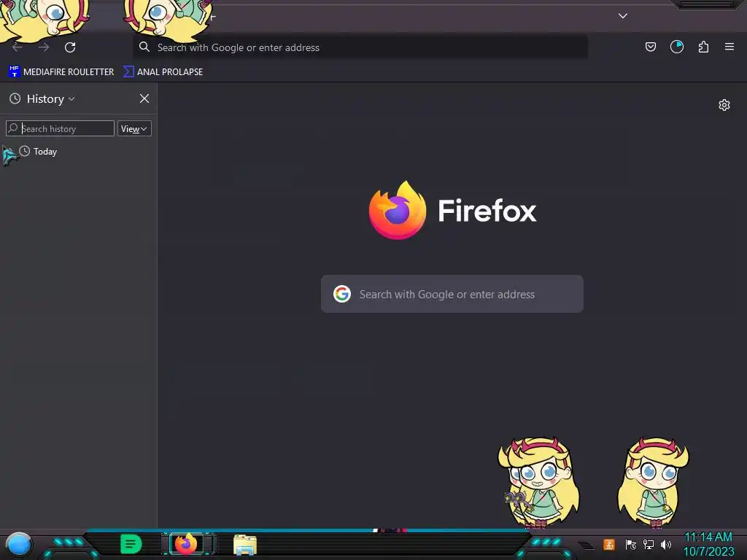Open the Action Center flag icon

click(x=631, y=544)
